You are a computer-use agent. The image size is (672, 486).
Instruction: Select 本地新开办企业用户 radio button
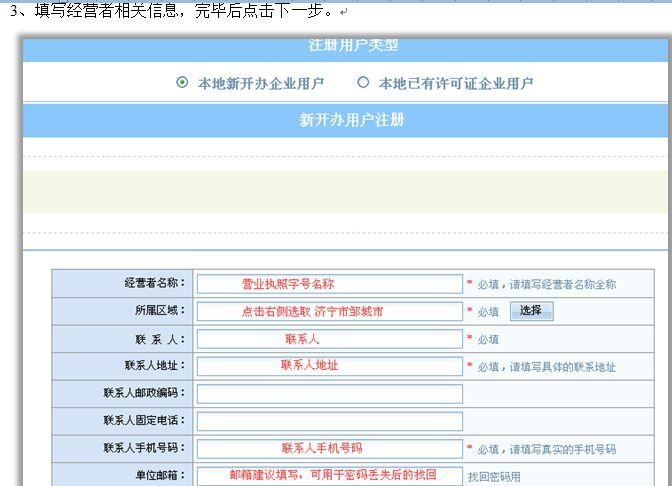182,82
